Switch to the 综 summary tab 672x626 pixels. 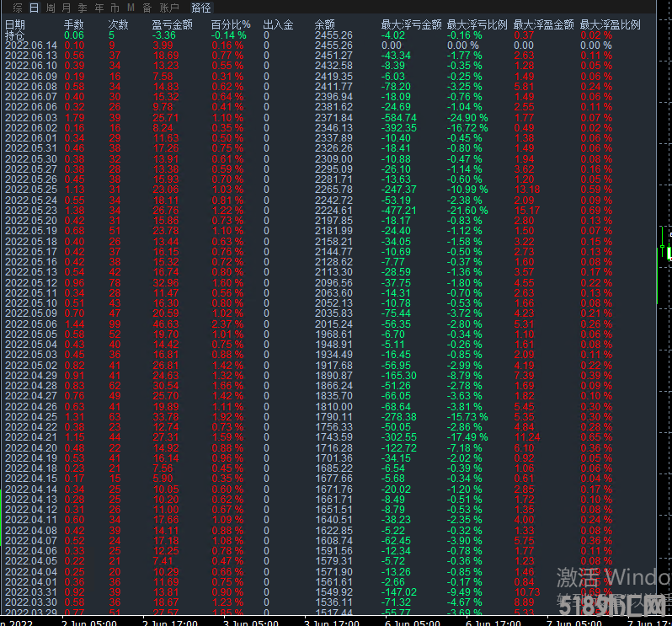tap(19, 8)
